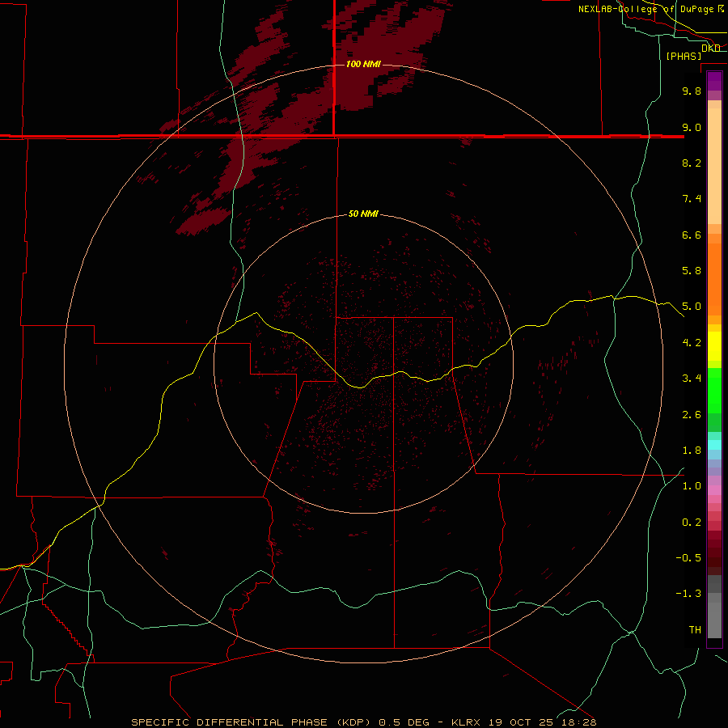Click the 6.6 scale value
728x728 pixels.
pos(692,235)
